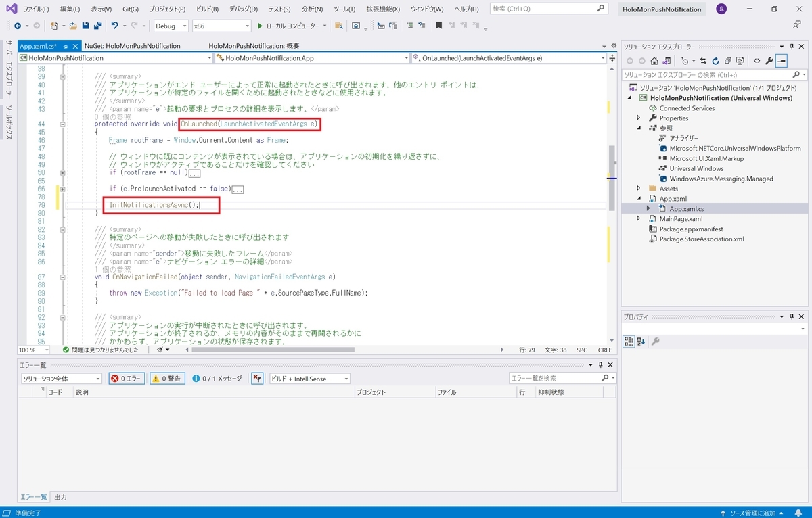Image resolution: width=812 pixels, height=518 pixels.
Task: Open Properties wrench in Solution Explorer toolbar
Action: pyautogui.click(x=769, y=61)
